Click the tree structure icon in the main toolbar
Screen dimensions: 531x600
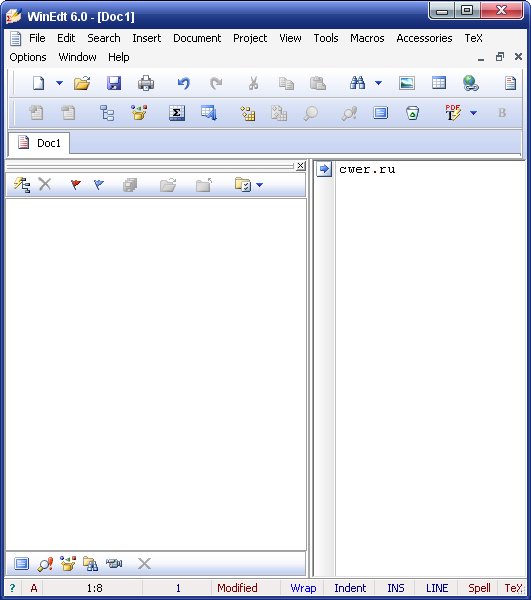[107, 113]
